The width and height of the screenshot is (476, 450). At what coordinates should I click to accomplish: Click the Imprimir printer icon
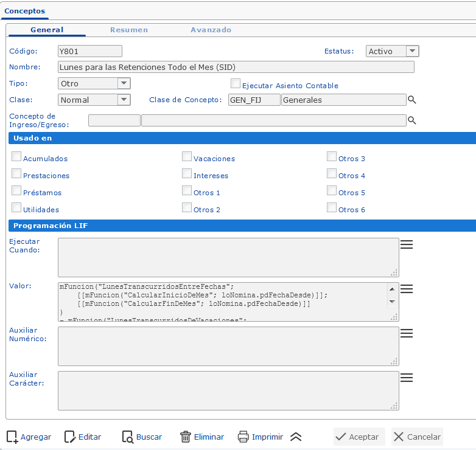coord(243,437)
